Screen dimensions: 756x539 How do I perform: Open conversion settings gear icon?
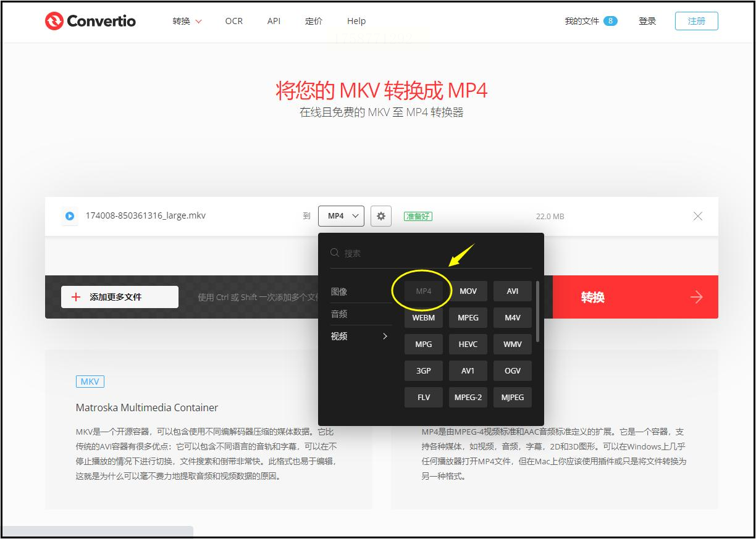pos(381,216)
